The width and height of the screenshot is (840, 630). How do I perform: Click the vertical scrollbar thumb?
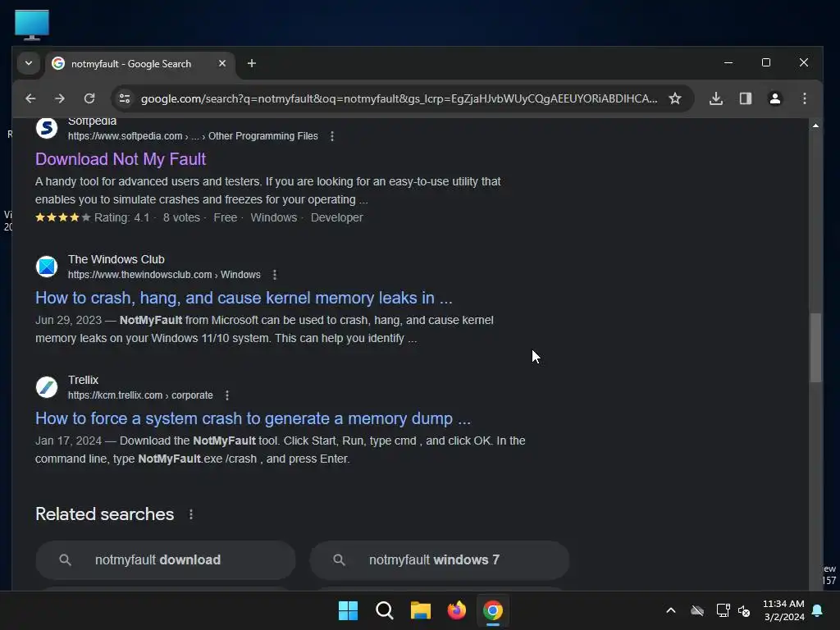(x=815, y=348)
